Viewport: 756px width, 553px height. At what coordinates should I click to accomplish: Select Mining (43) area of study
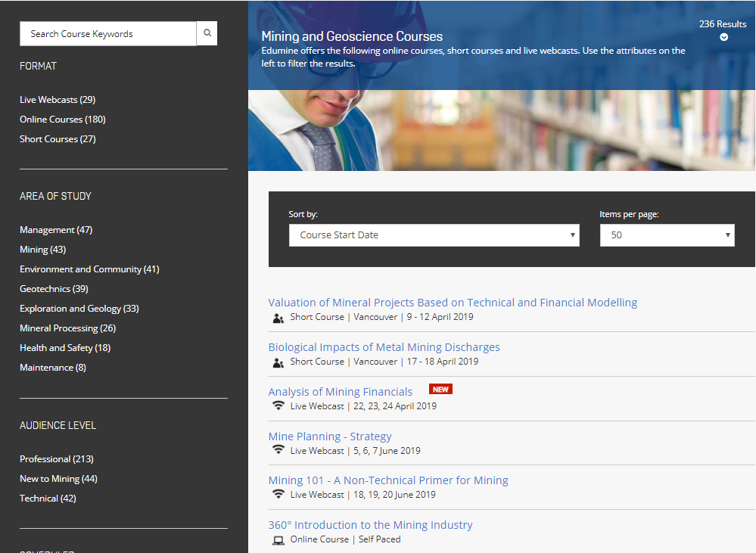point(43,250)
